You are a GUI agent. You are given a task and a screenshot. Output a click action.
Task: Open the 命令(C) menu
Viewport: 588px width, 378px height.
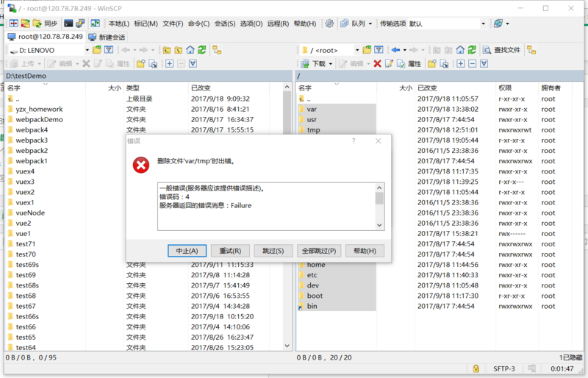tap(198, 24)
